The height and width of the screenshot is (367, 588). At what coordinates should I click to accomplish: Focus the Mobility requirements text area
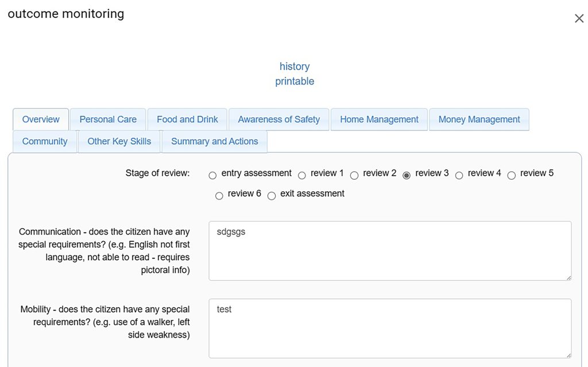390,329
